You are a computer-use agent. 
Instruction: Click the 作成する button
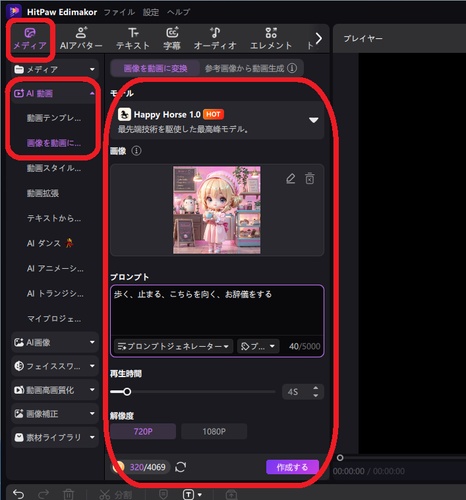[x=292, y=467]
